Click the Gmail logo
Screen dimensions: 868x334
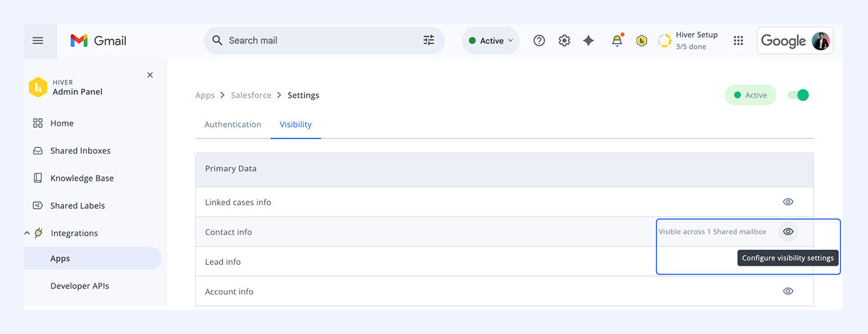point(98,41)
